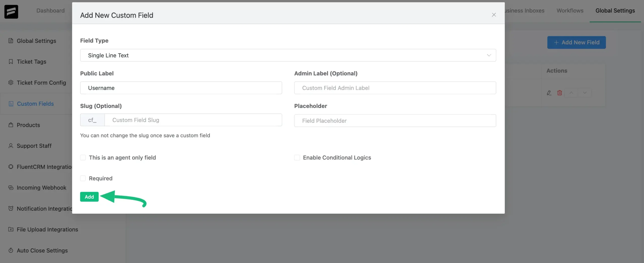Check 'This is an agent only field'

tap(83, 158)
